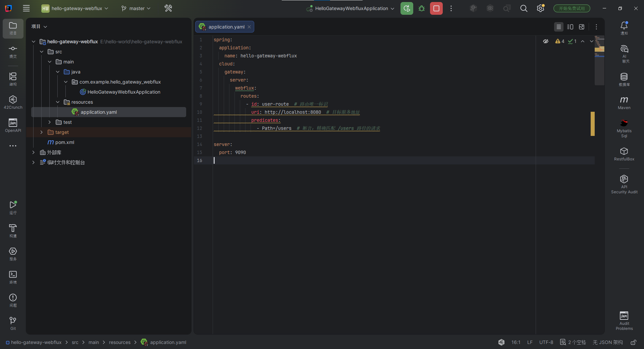Open the AI chat panel

point(624,54)
